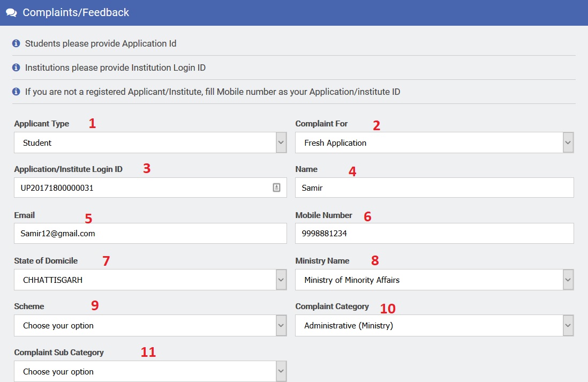Click the 'Institutions please provide Institution Login ID' text
Screen dimensions: 588x382
(115, 68)
